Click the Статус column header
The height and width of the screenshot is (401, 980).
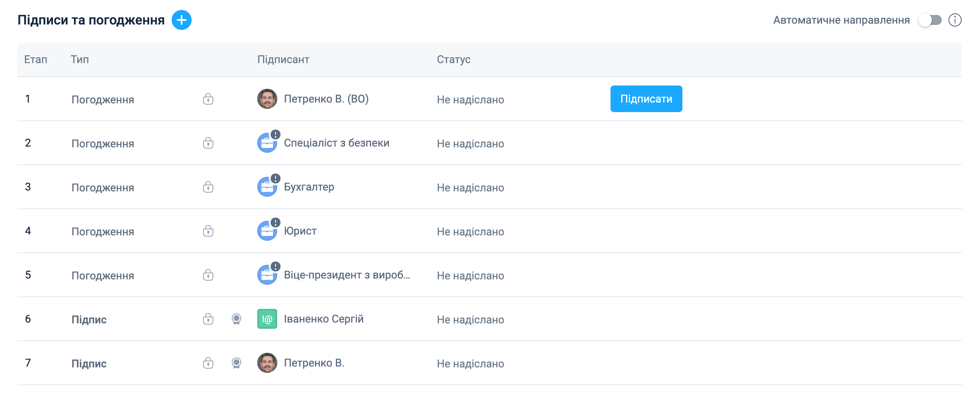(453, 59)
